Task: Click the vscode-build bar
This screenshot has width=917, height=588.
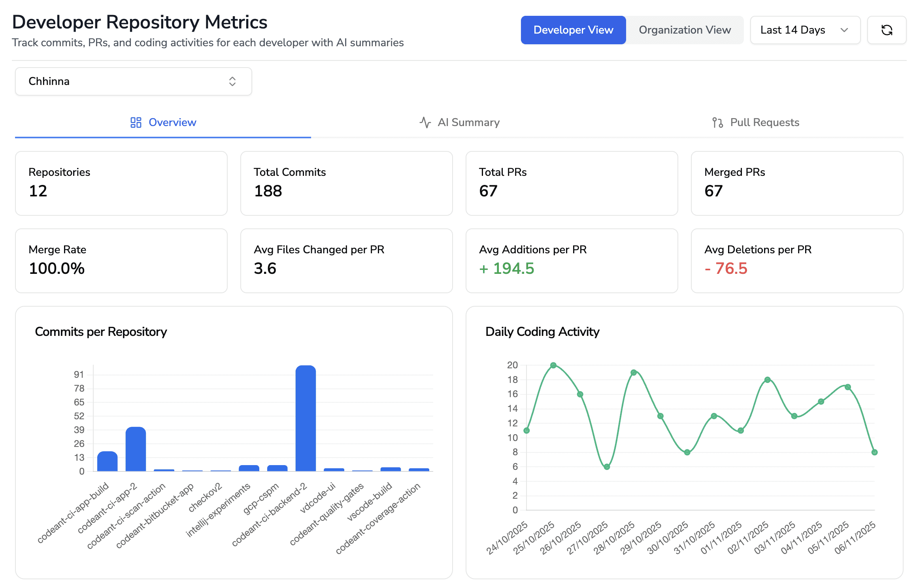Action: tap(391, 469)
